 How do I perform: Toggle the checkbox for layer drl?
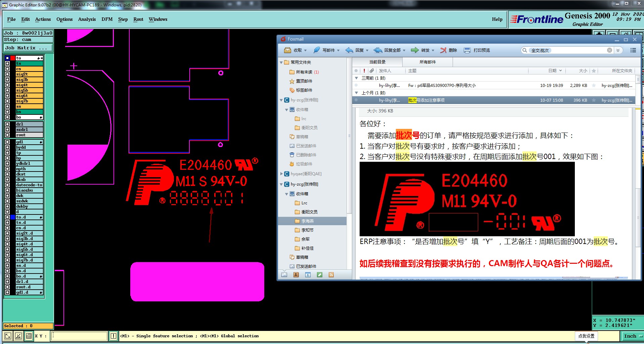[7, 124]
